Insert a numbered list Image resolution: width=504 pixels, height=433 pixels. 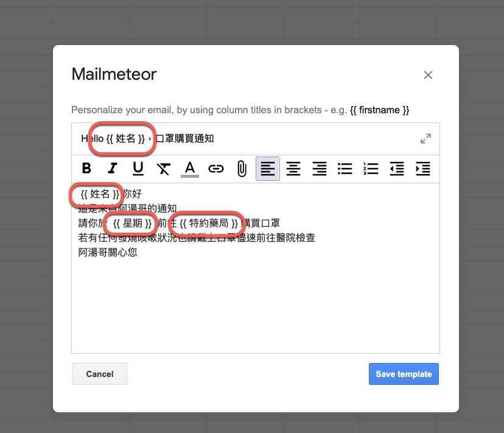[x=371, y=169]
